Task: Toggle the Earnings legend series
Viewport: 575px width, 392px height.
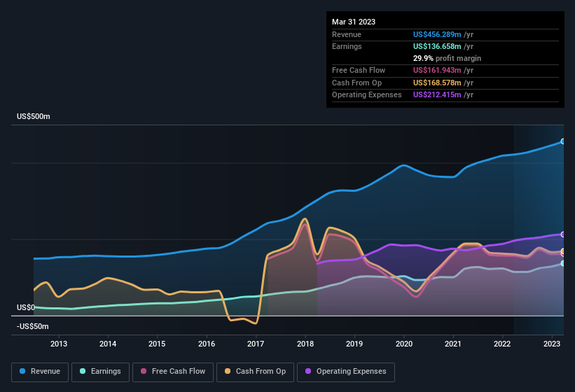Action: coord(100,372)
